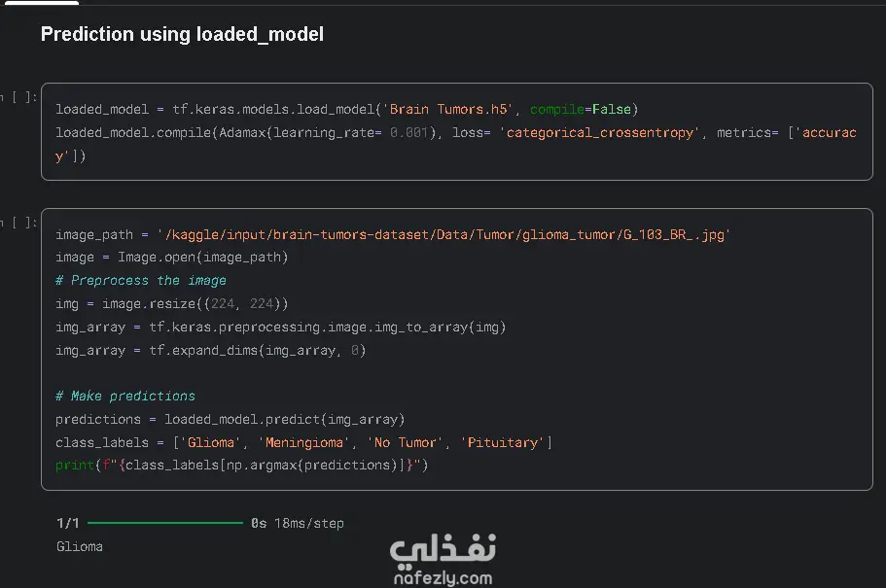Click the 'Pituitary' label in class_labels

pyautogui.click(x=503, y=443)
